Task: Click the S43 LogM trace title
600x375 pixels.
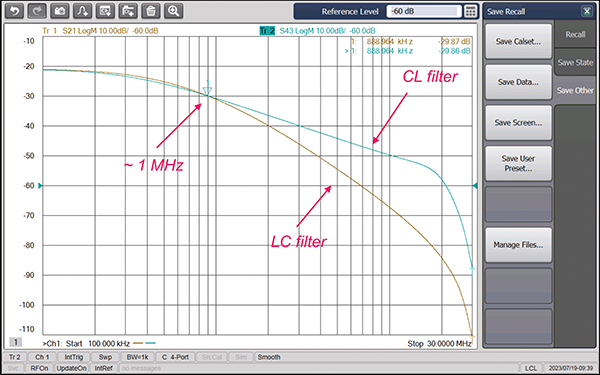Action: 327,31
